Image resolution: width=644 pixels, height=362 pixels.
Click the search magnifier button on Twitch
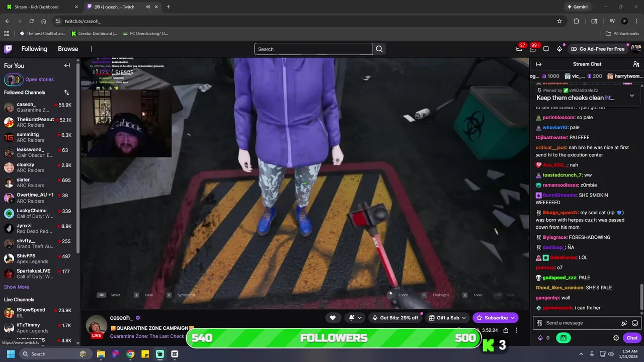coord(379,49)
